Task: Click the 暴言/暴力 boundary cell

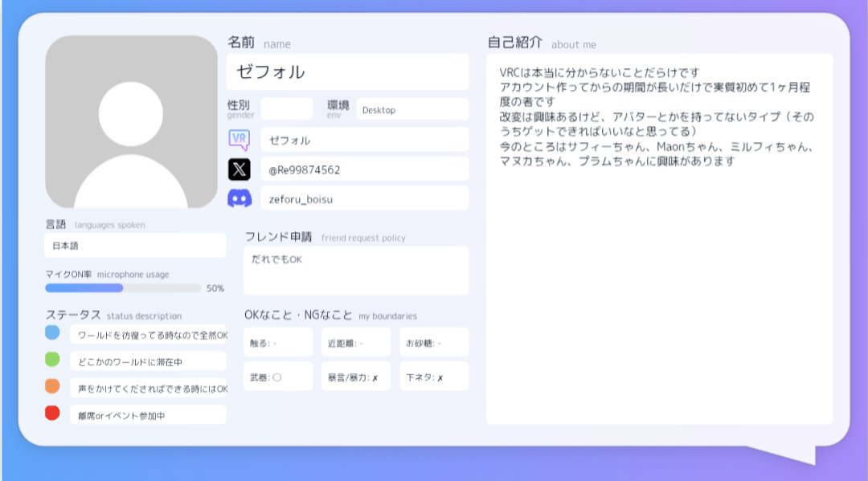Action: 356,377
